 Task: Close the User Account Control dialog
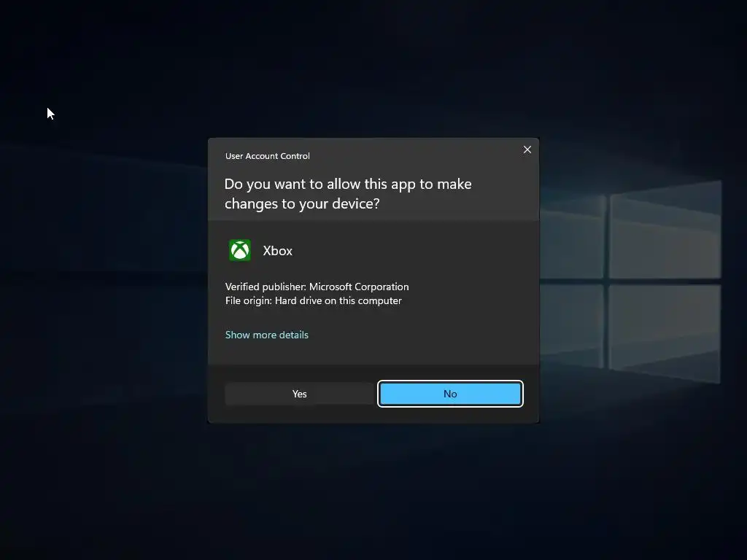click(527, 149)
